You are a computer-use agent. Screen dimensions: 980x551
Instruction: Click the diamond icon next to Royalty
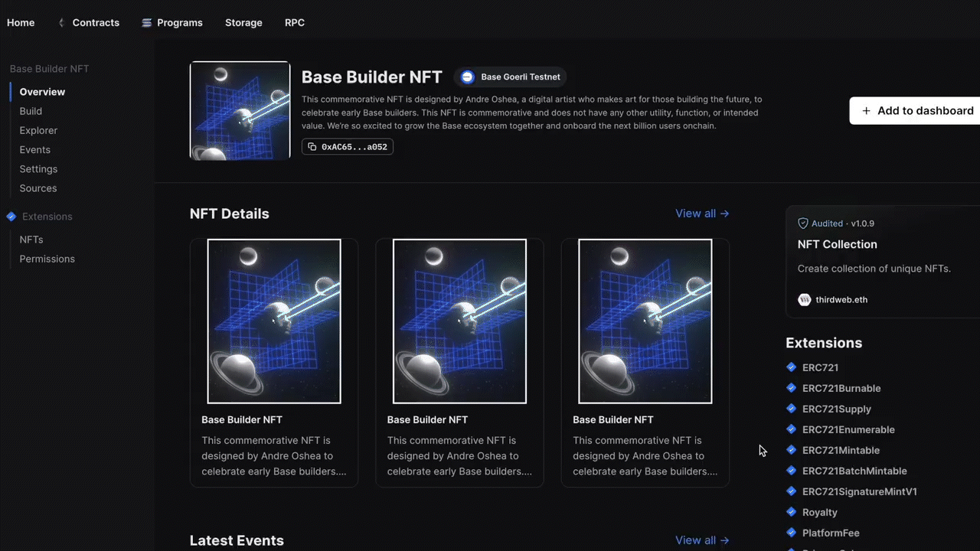coord(792,512)
